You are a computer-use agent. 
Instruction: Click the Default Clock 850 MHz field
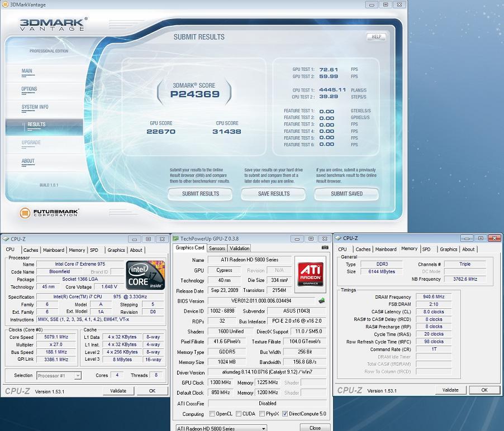point(221,392)
